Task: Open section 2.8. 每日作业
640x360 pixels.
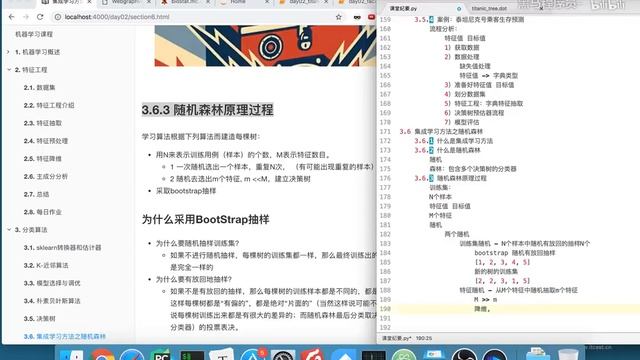Action: [42, 212]
